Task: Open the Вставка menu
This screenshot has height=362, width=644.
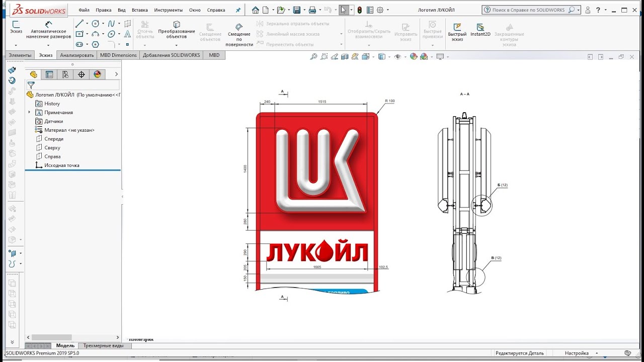Action: point(140,10)
